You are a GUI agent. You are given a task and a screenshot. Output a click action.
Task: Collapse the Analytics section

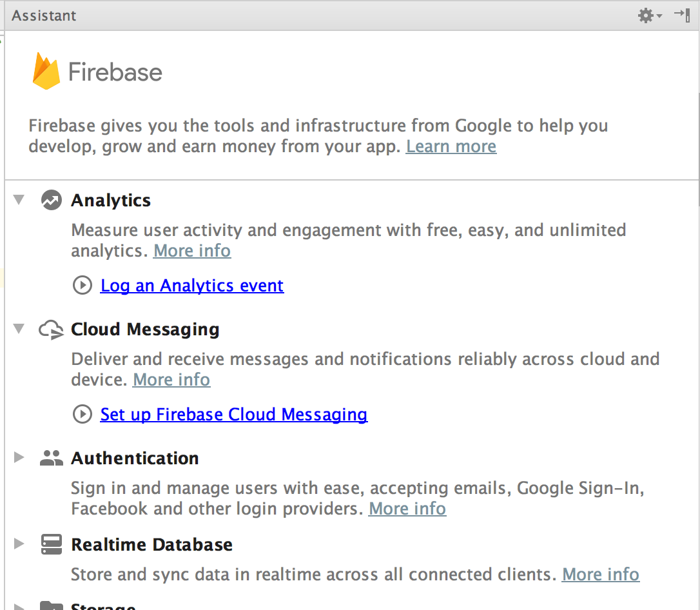click(x=19, y=199)
